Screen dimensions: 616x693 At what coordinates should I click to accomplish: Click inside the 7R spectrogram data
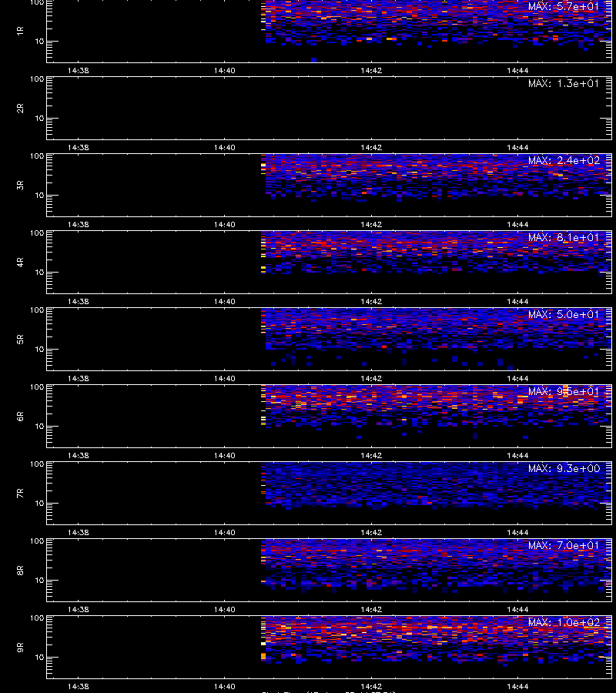[x=437, y=486]
